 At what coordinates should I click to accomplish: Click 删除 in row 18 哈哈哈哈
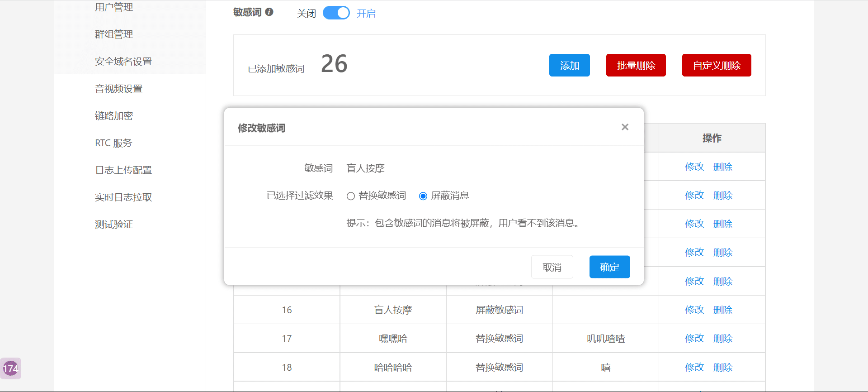(x=722, y=367)
